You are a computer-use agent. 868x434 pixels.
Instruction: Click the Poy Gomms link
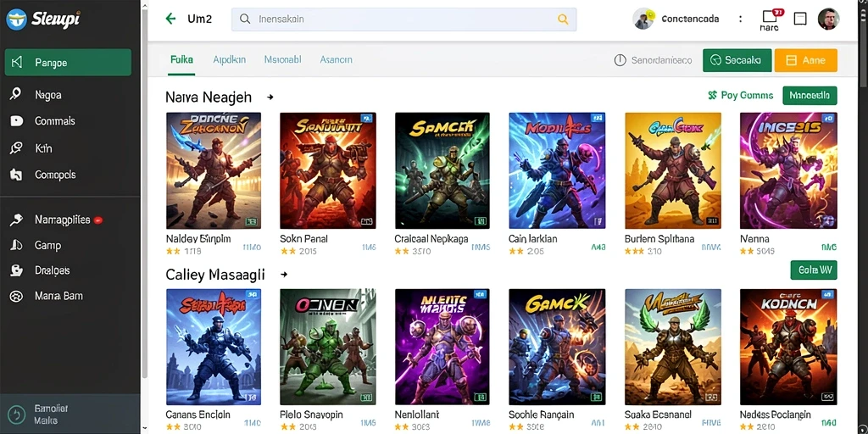click(x=741, y=95)
